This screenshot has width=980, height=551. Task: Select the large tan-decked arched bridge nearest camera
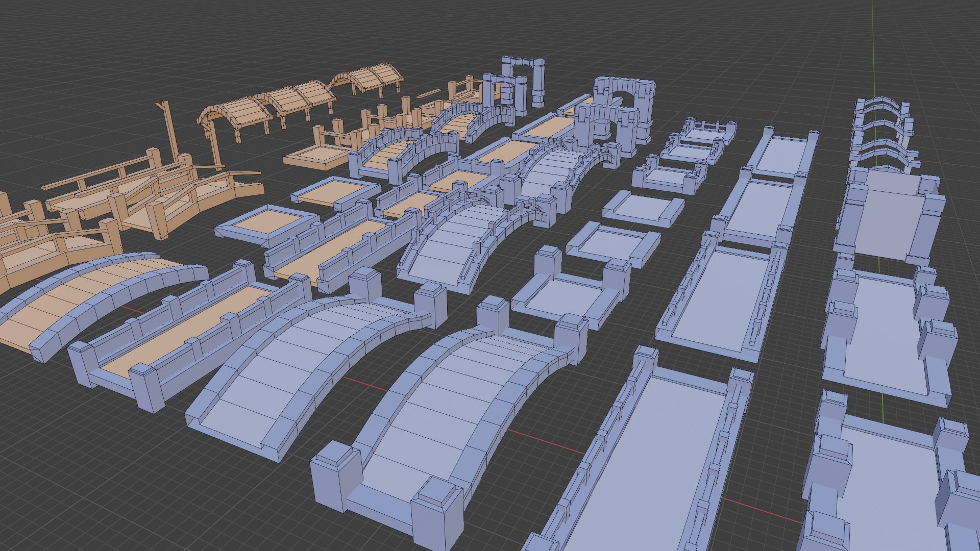pyautogui.click(x=97, y=301)
